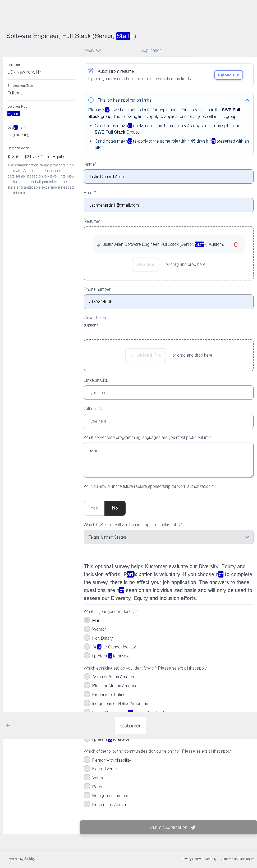The image size is (257, 868).
Task: Click the autofill magic wand icon
Action: click(91, 71)
